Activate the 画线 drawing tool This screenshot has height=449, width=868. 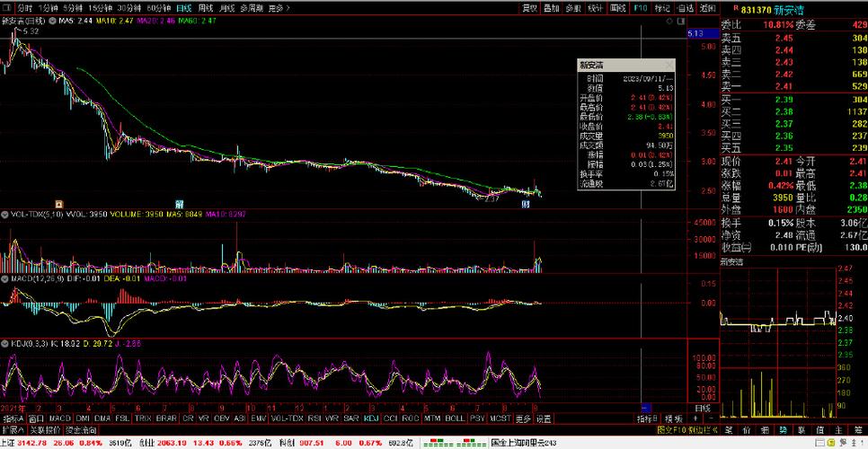click(x=617, y=8)
